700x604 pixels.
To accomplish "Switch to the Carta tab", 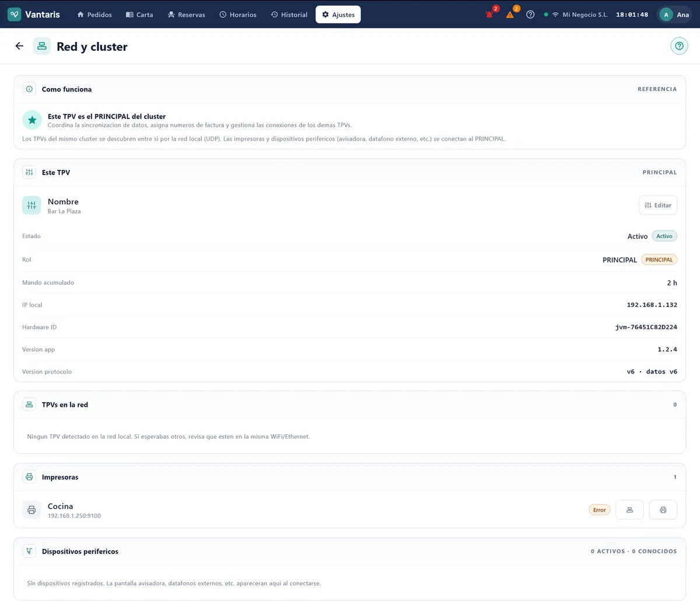I will (x=139, y=15).
